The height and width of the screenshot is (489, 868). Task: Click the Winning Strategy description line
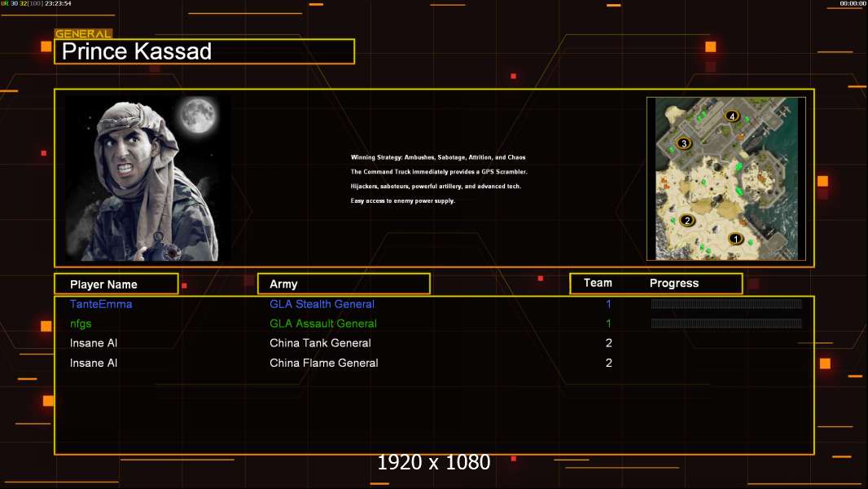click(x=438, y=157)
